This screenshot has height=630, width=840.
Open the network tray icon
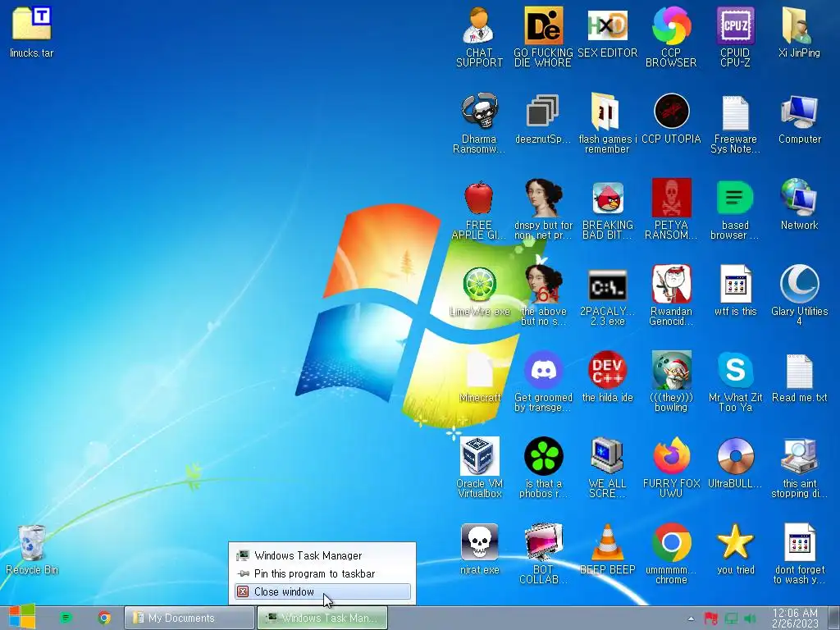pos(731,619)
